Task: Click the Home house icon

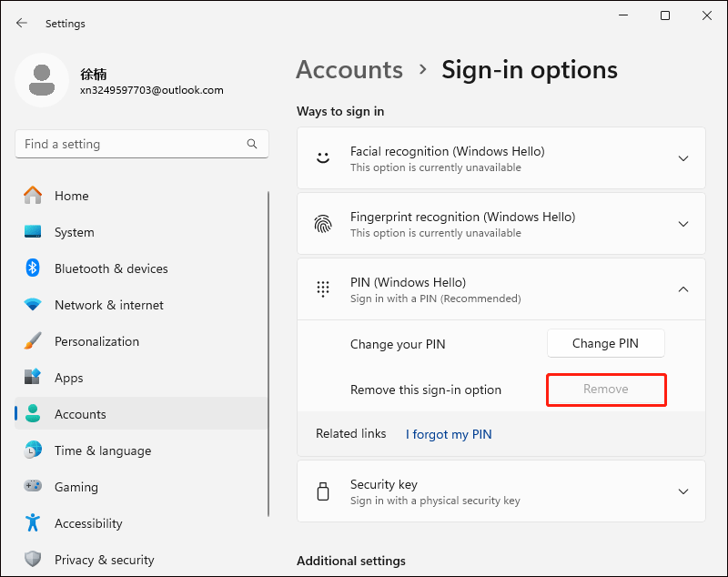Action: (x=33, y=196)
